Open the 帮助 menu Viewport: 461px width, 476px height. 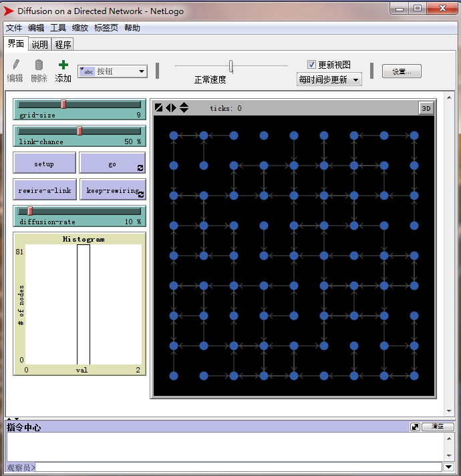click(132, 28)
